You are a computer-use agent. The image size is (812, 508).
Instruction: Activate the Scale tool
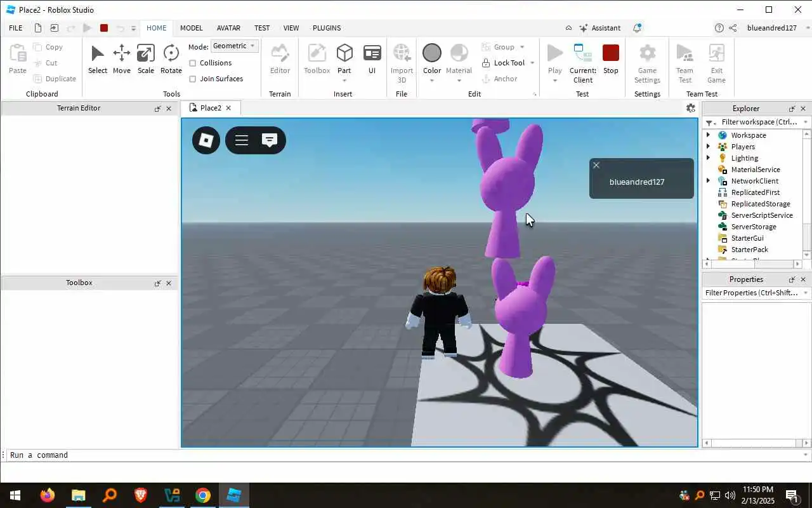pyautogui.click(x=146, y=60)
